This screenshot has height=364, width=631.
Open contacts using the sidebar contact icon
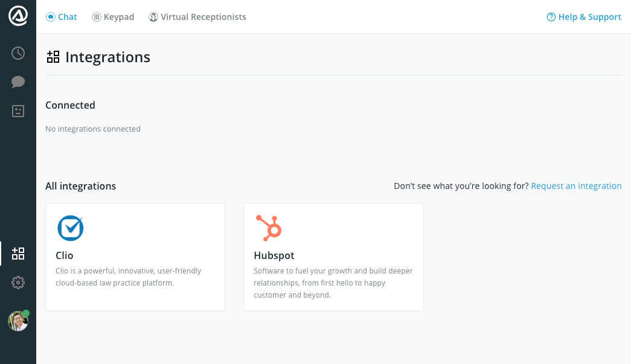coord(18,111)
